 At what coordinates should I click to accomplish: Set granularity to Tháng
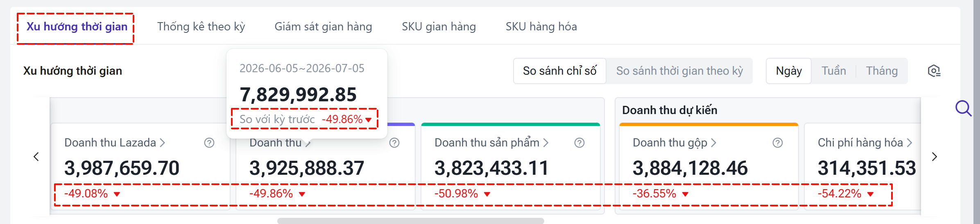882,71
